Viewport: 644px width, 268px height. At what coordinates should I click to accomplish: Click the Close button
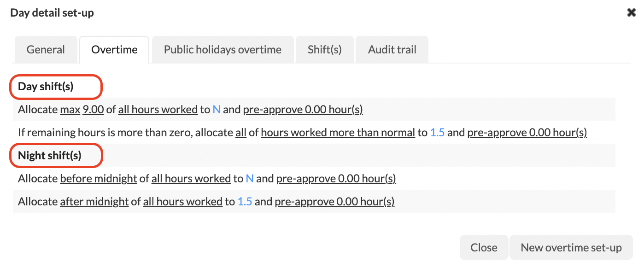(484, 248)
